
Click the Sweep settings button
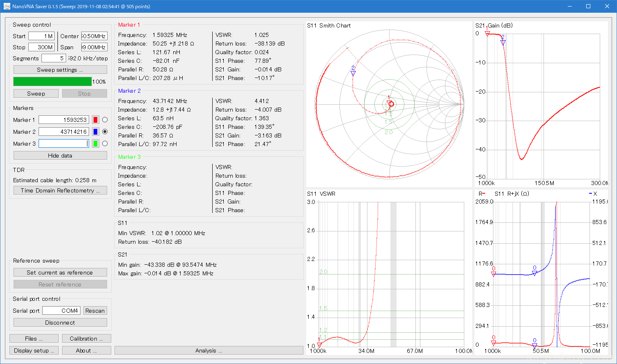tap(60, 70)
